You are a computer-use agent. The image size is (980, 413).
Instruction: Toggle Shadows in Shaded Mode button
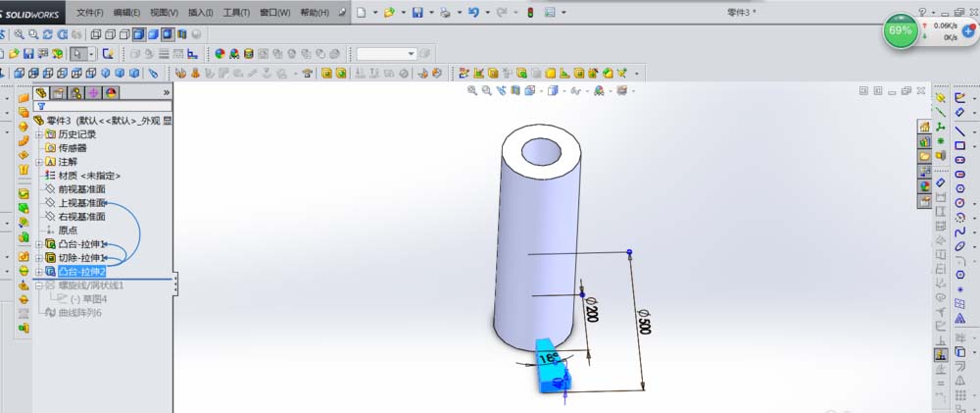click(x=168, y=34)
